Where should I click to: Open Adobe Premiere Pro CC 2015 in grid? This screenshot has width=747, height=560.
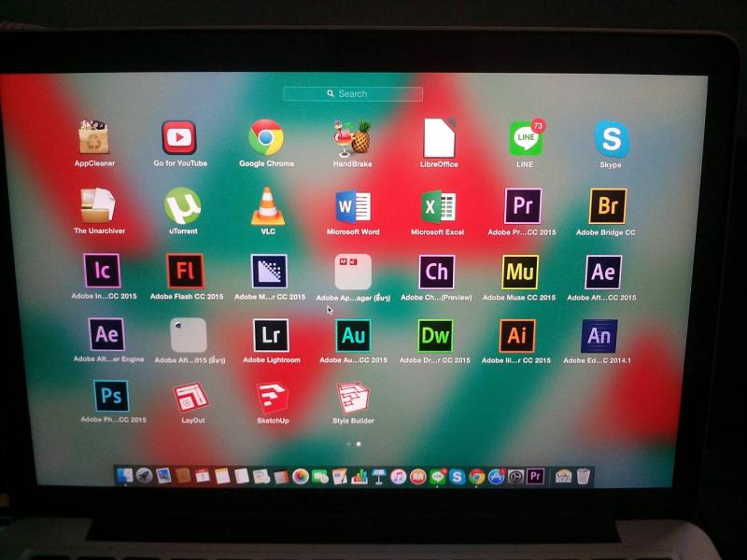point(523,206)
